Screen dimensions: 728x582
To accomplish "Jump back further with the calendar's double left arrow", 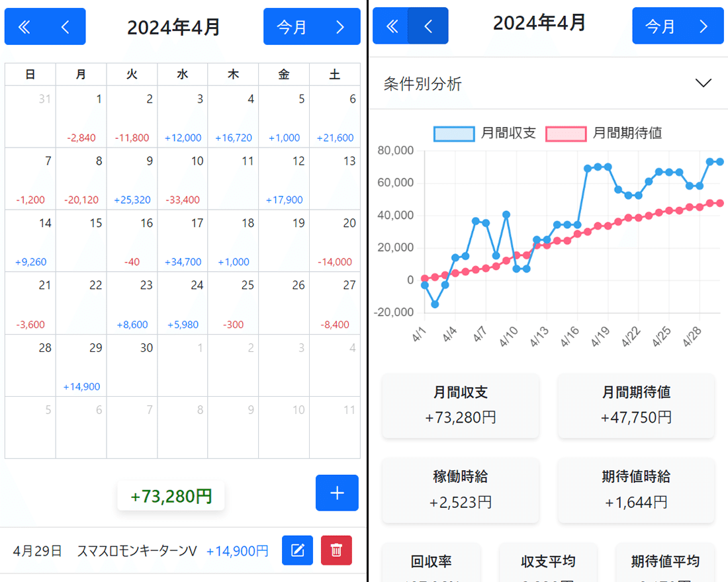I will click(x=24, y=26).
